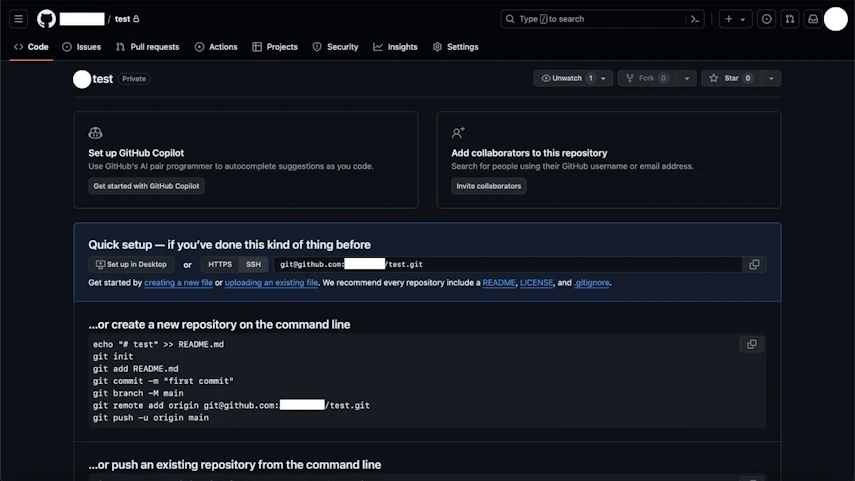Image resolution: width=855 pixels, height=481 pixels.
Task: Open the repository Settings tab
Action: (455, 47)
